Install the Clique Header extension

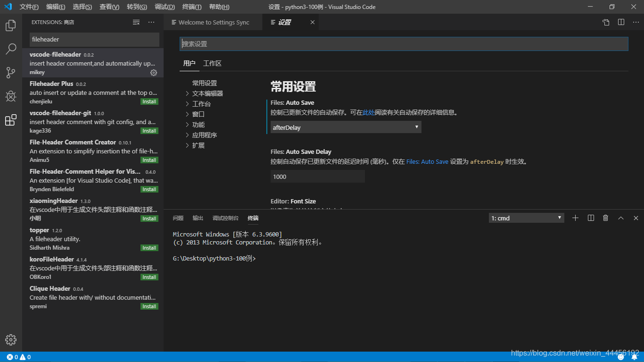149,306
